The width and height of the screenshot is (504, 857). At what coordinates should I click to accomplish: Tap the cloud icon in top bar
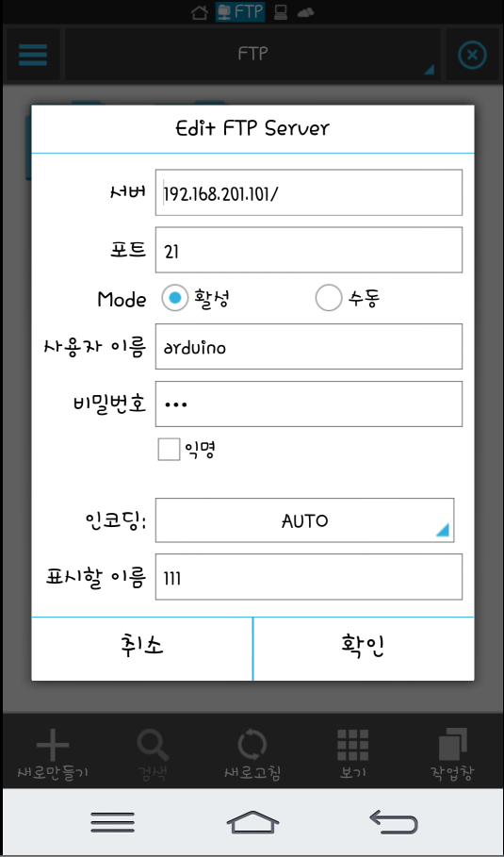306,12
